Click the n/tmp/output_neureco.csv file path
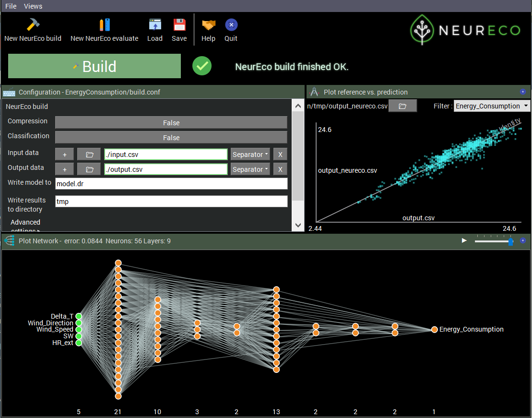This screenshot has height=418, width=532. (x=347, y=106)
